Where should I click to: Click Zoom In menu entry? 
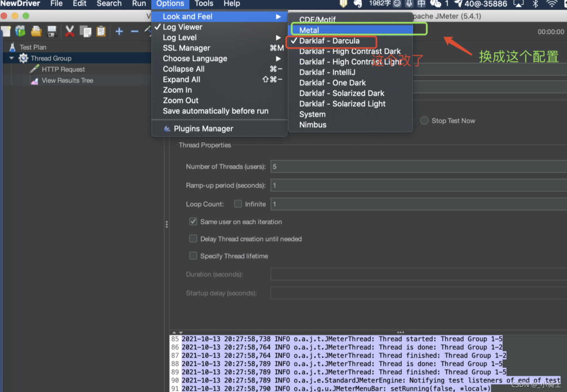click(x=220, y=90)
